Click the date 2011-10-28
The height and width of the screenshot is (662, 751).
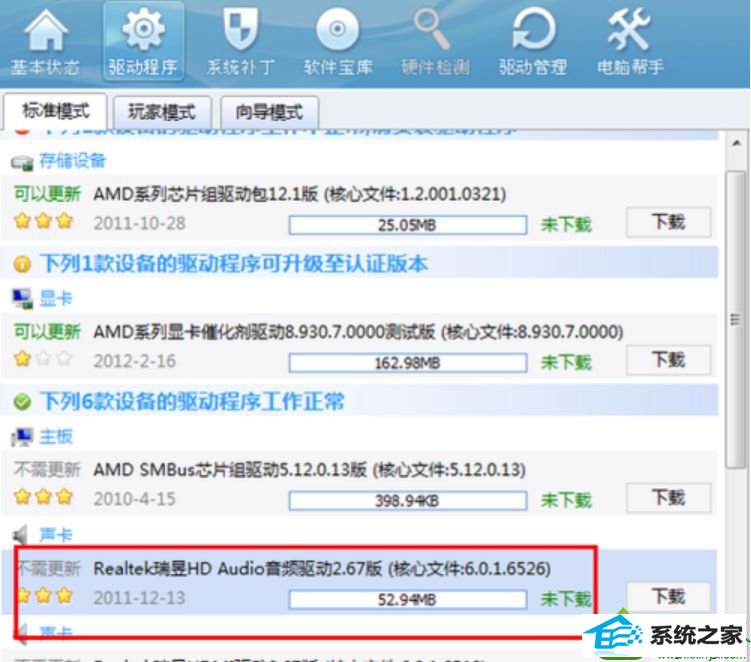click(139, 224)
